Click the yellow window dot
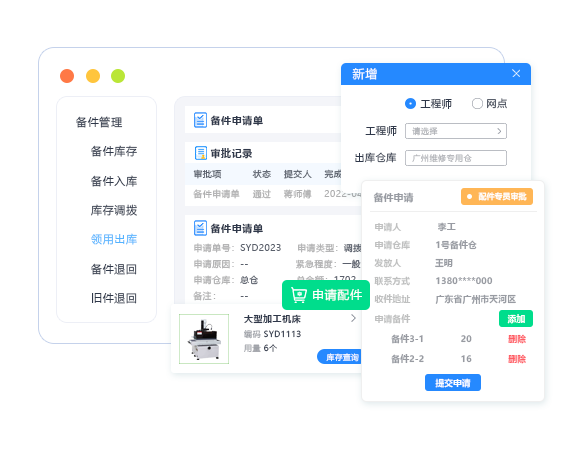 93,76
